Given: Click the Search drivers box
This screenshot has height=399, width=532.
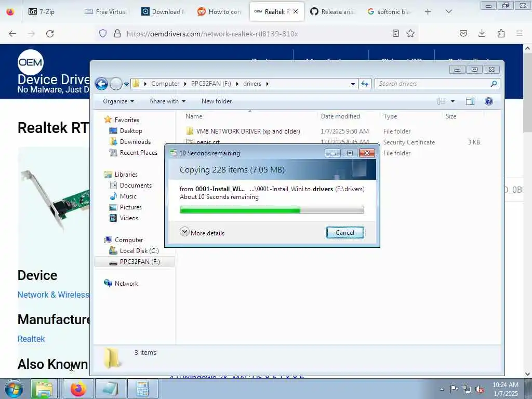Looking at the screenshot, I should tap(437, 84).
